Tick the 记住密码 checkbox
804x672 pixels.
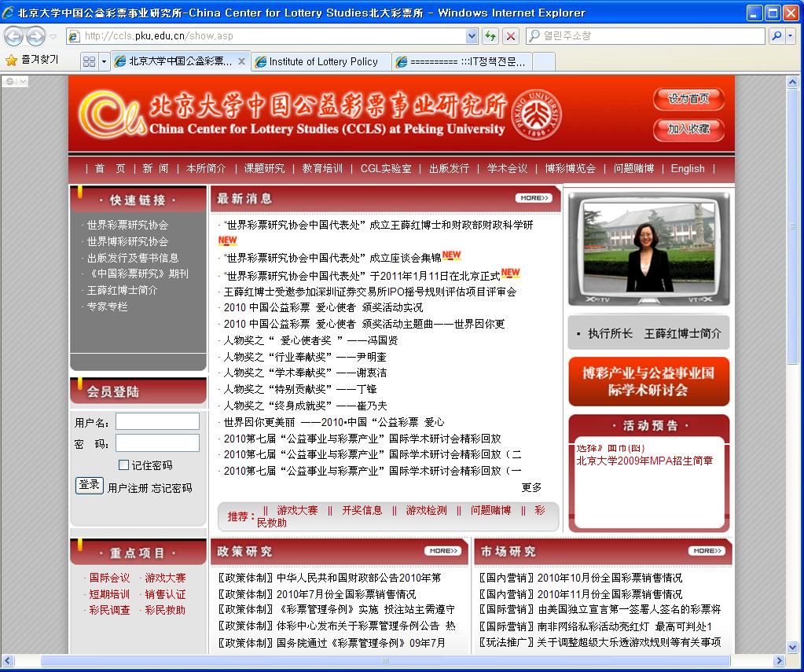point(123,465)
